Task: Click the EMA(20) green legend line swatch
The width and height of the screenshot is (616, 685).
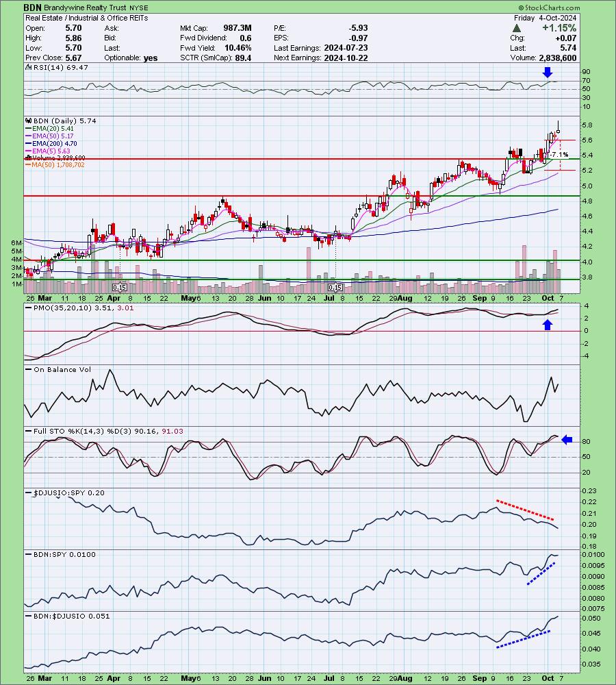Action: tap(28, 129)
